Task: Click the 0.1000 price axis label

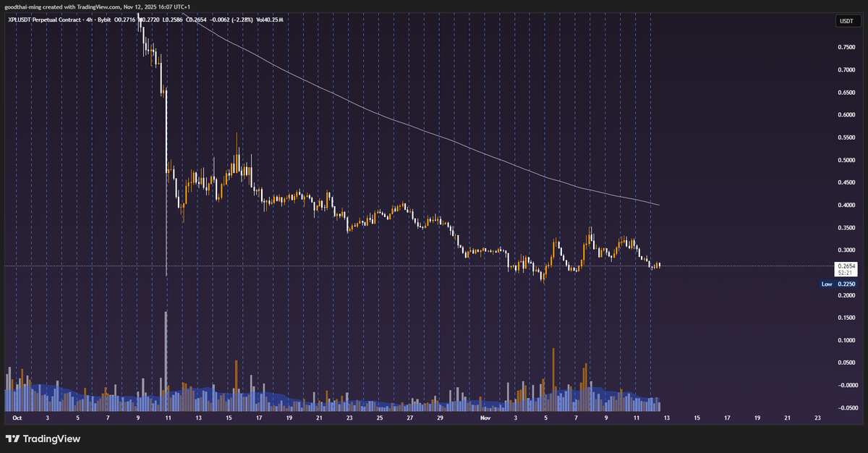Action: (846, 340)
